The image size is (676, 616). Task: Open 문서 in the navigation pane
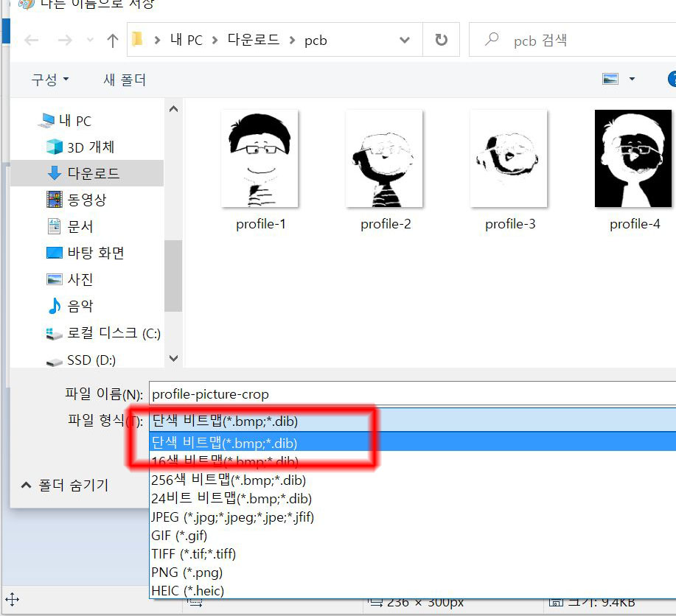coord(70,226)
